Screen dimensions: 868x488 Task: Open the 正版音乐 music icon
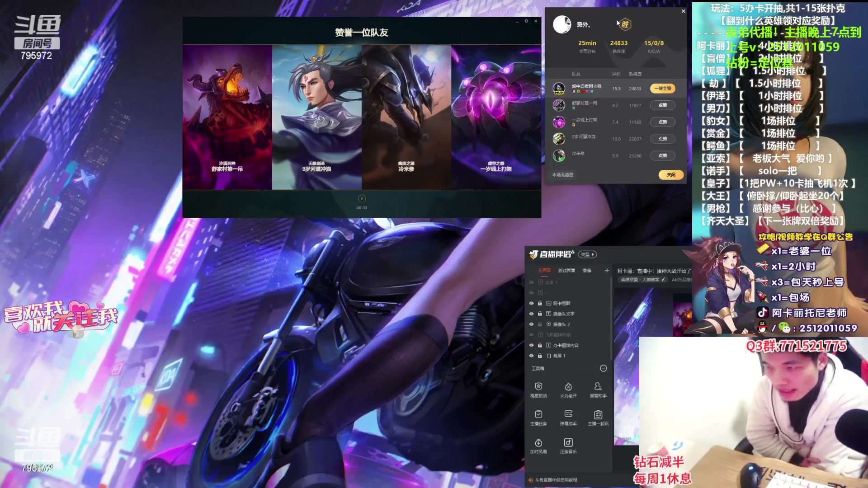pos(568,443)
